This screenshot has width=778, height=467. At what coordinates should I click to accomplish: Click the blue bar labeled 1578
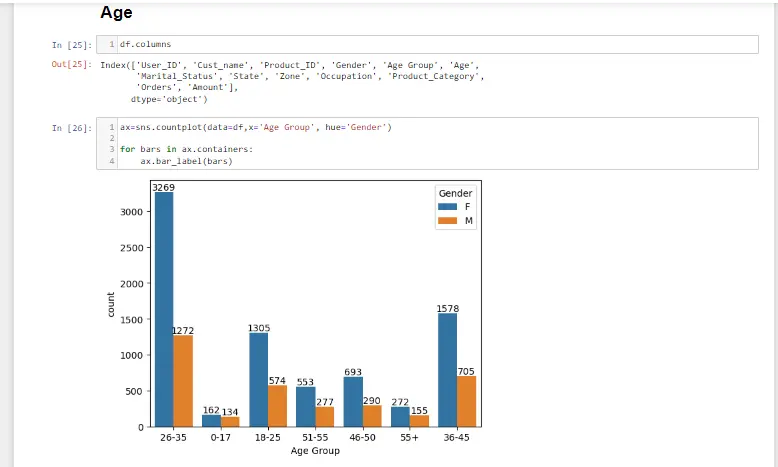447,370
